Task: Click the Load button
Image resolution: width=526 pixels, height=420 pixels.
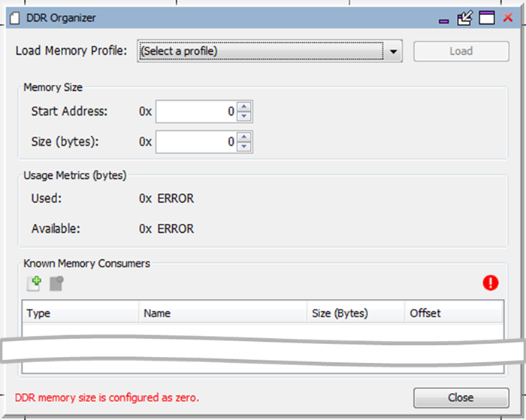Action: pyautogui.click(x=461, y=51)
